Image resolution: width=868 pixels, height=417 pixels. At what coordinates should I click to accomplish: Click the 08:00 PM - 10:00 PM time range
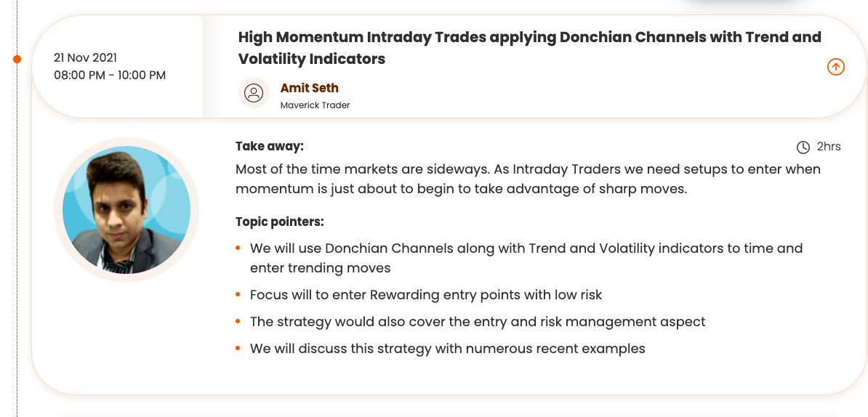click(110, 75)
